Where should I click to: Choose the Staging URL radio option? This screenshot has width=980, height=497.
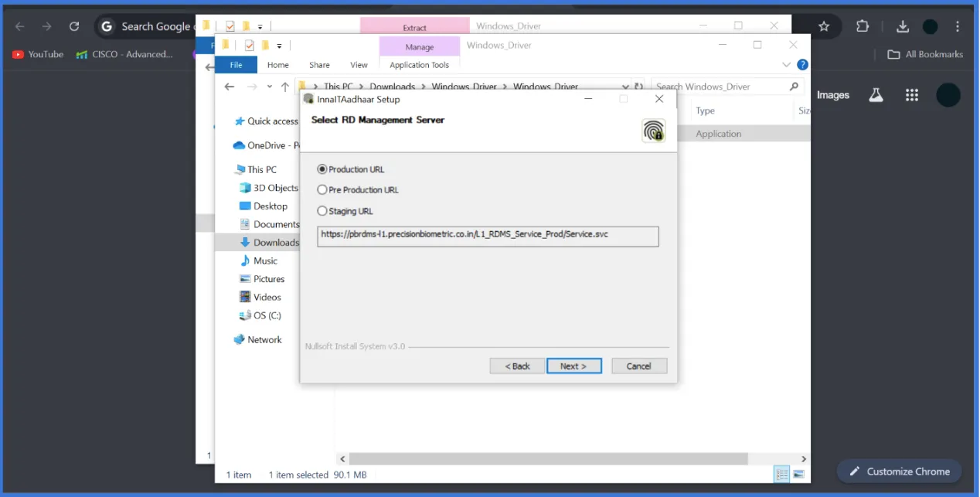click(x=322, y=210)
